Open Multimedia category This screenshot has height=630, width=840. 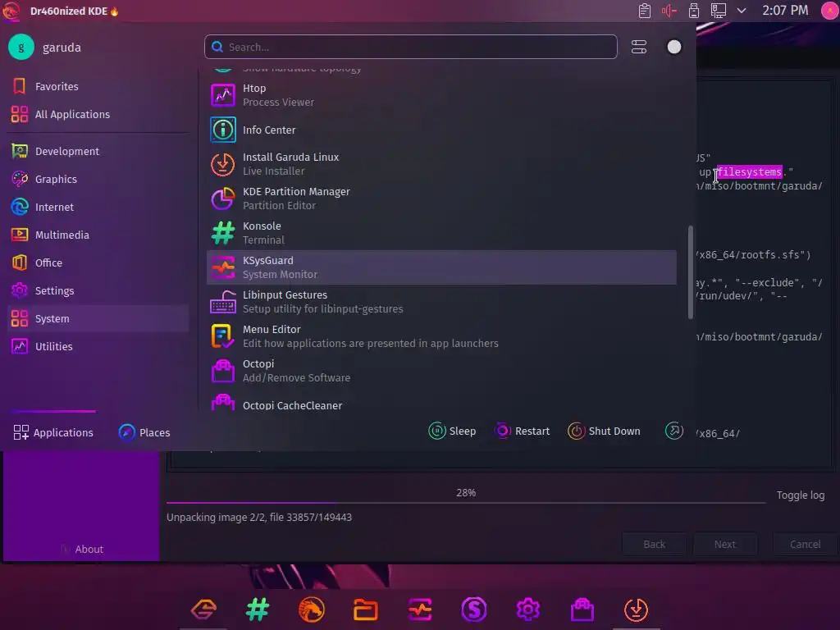(98, 235)
